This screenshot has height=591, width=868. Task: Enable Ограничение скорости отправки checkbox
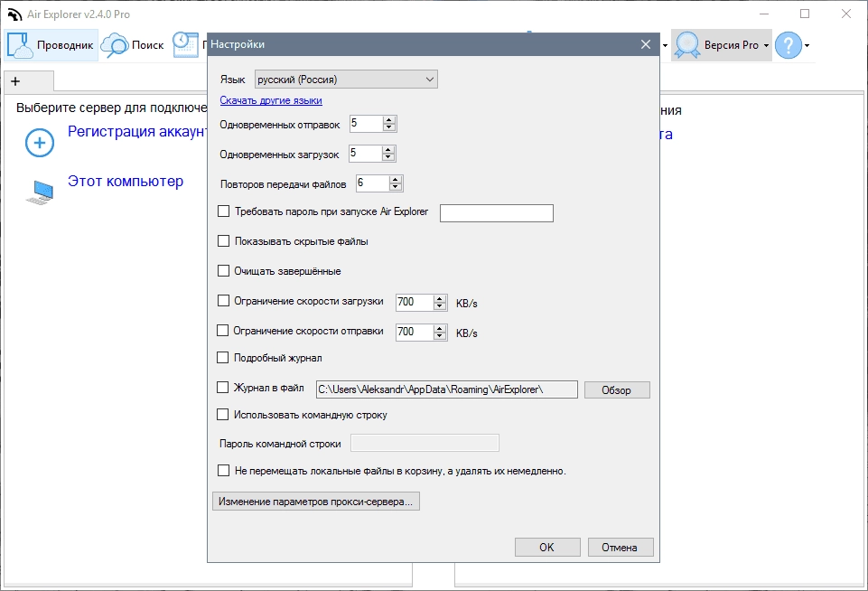coord(222,331)
